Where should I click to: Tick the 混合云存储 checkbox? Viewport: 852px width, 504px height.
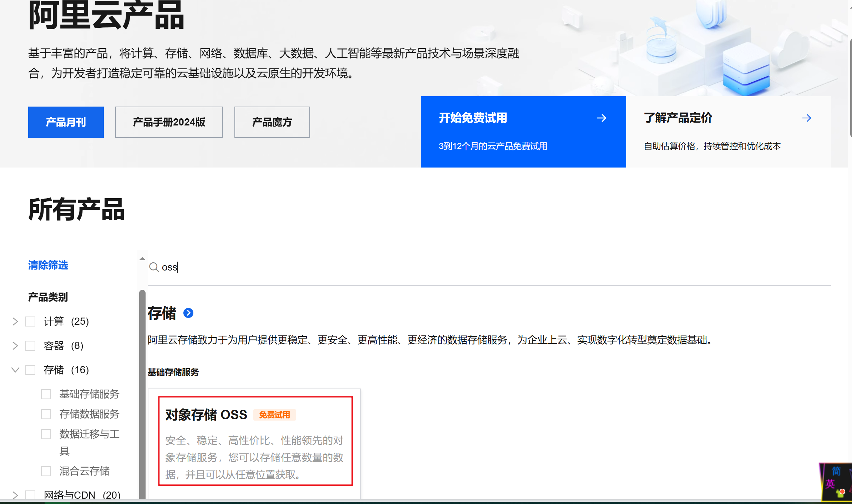46,471
